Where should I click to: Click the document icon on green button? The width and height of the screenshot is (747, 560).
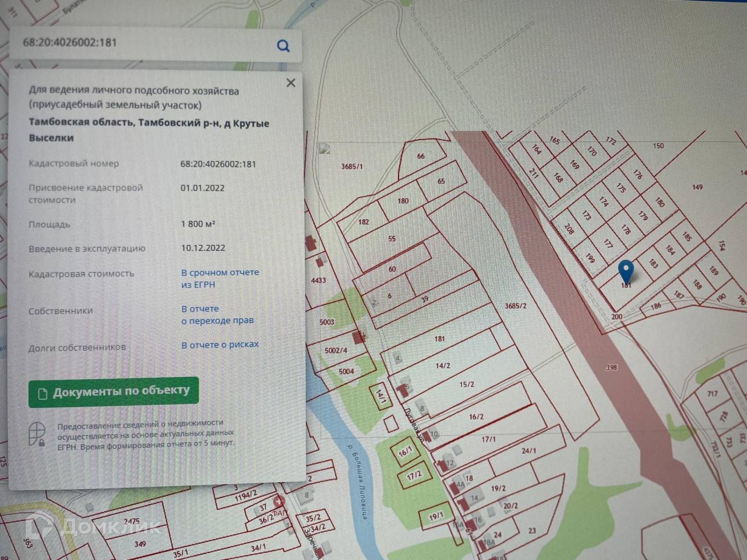pos(42,394)
